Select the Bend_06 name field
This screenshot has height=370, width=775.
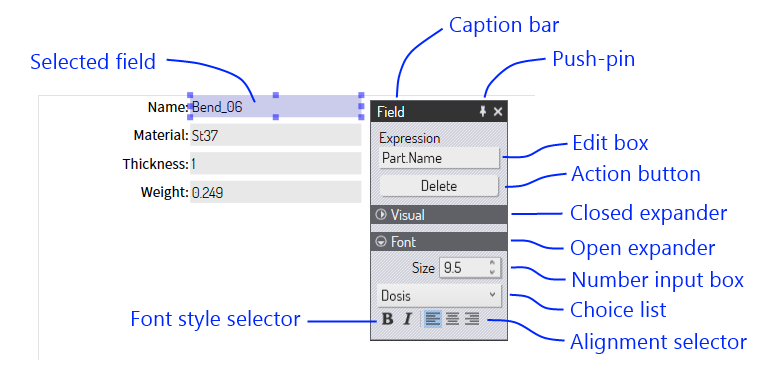coord(275,107)
